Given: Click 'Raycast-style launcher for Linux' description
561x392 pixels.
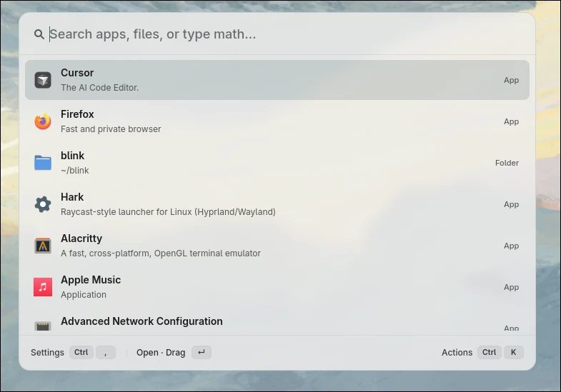Looking at the screenshot, I should click(168, 212).
